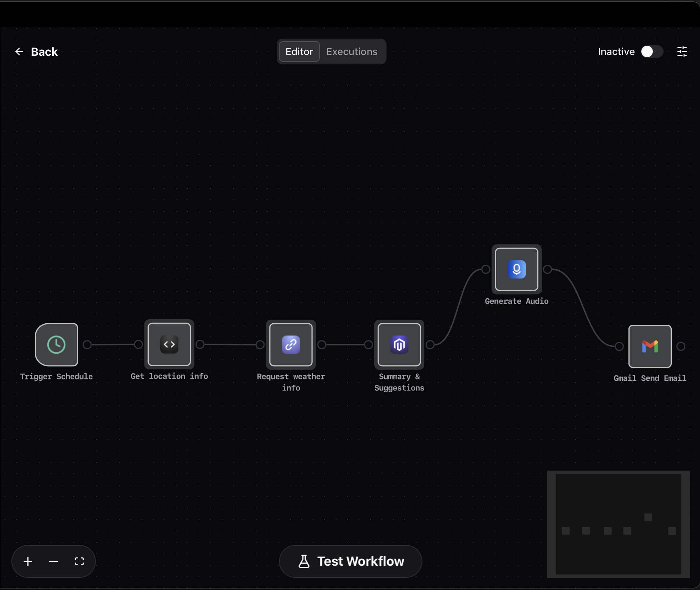The height and width of the screenshot is (590, 700).
Task: Select the Summary & Suggestions node icon
Action: pyautogui.click(x=399, y=345)
